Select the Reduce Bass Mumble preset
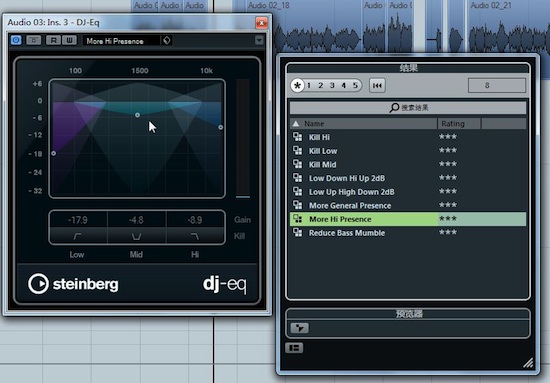This screenshot has height=383, width=550. [408, 233]
